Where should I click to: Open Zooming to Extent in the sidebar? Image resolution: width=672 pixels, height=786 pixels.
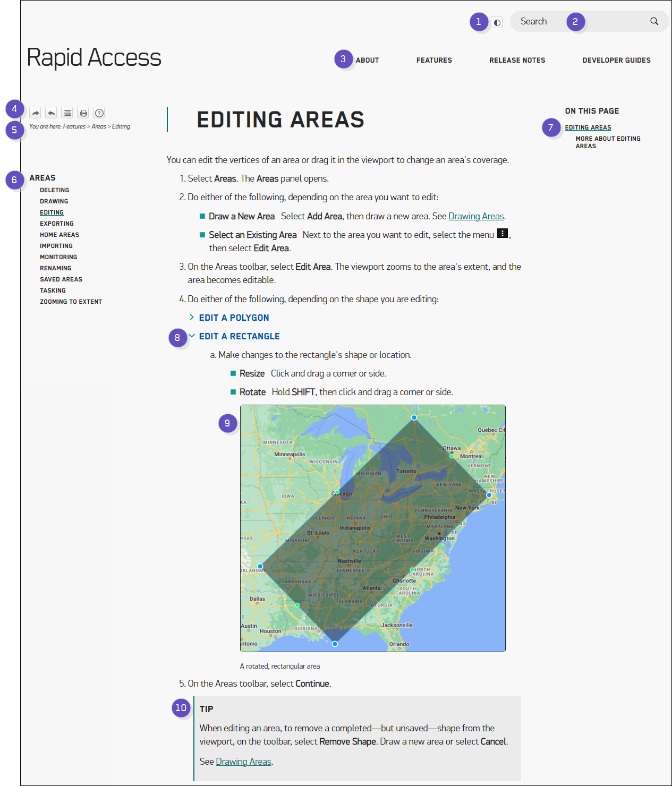(x=71, y=302)
